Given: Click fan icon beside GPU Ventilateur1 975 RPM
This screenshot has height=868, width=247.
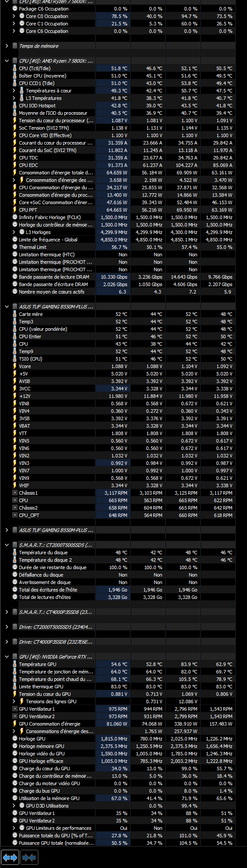Looking at the screenshot, I should click(x=15, y=709).
